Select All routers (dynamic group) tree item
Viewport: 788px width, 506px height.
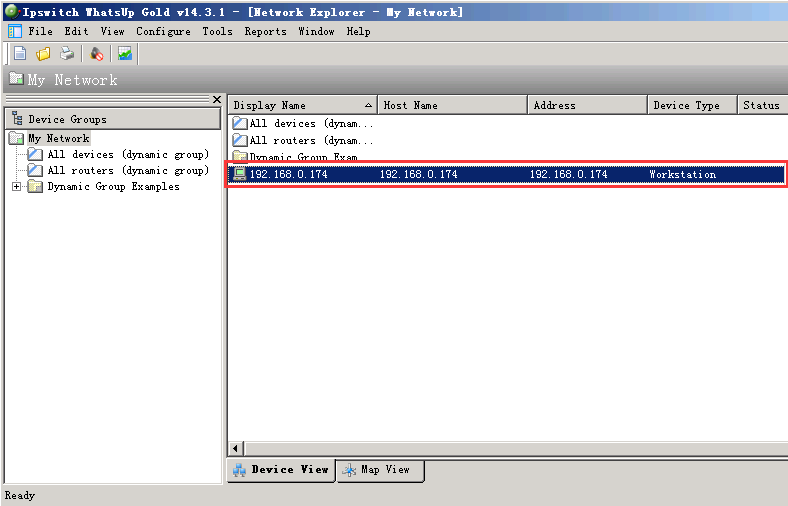[127, 171]
